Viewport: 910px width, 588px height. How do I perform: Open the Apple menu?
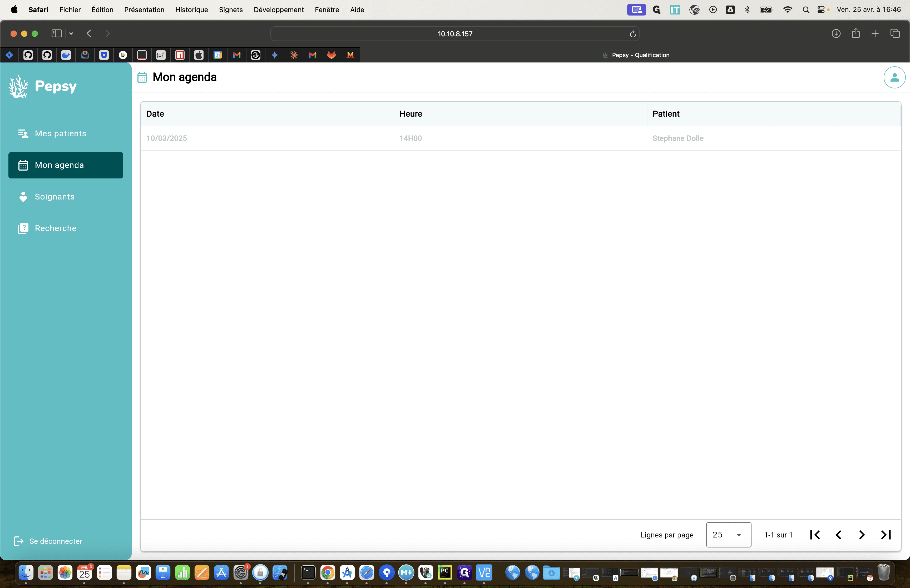tap(14, 9)
